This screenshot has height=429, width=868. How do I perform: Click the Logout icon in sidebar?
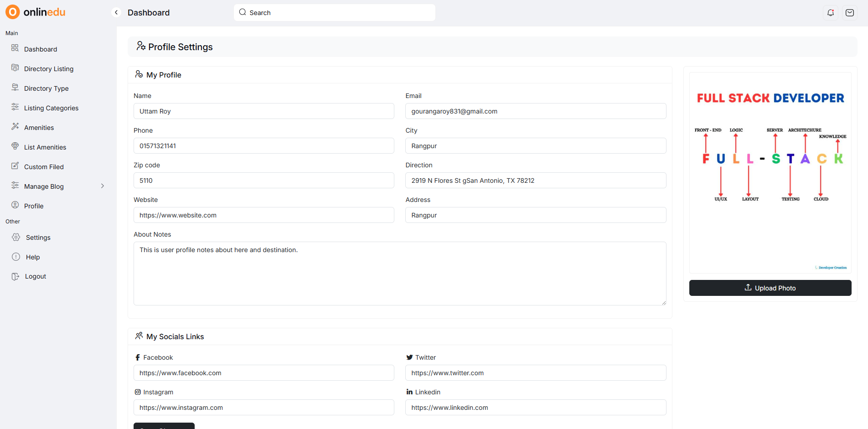(x=15, y=276)
